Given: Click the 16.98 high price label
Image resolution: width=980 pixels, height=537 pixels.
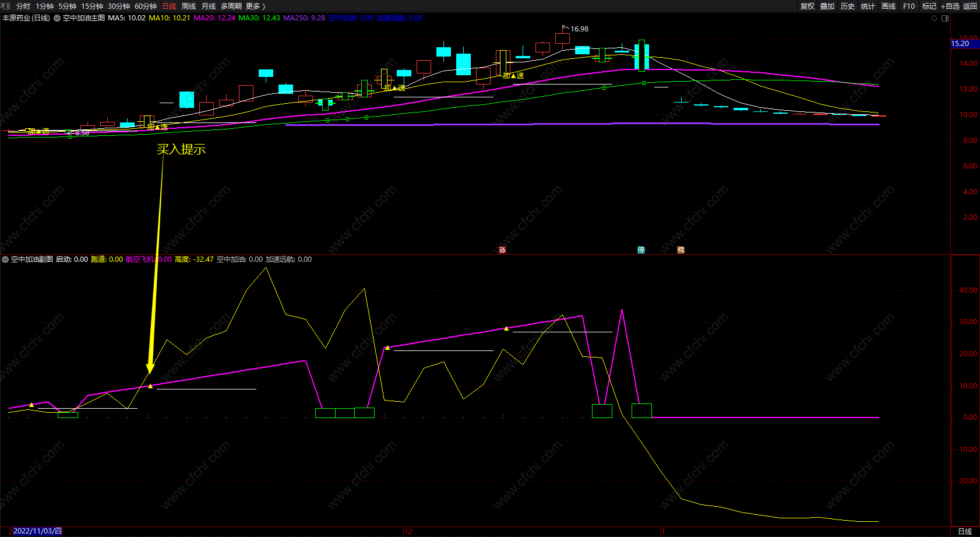Looking at the screenshot, I should pyautogui.click(x=579, y=29).
